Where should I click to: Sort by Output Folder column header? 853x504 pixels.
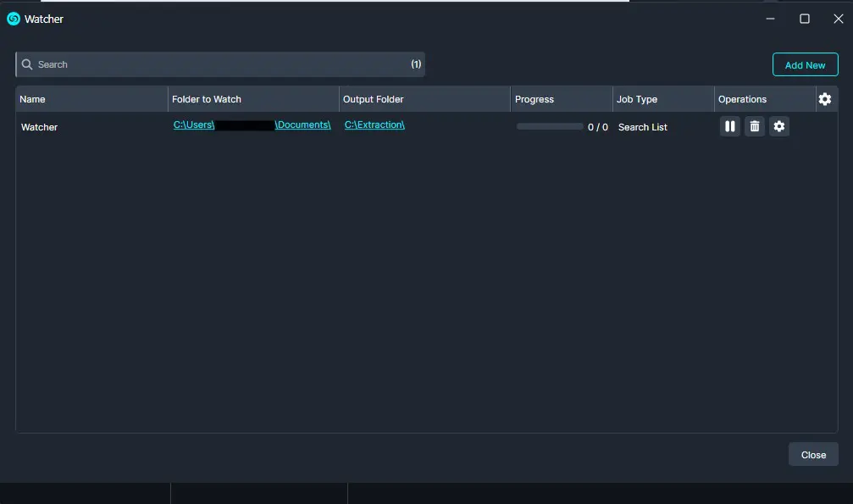(425, 99)
